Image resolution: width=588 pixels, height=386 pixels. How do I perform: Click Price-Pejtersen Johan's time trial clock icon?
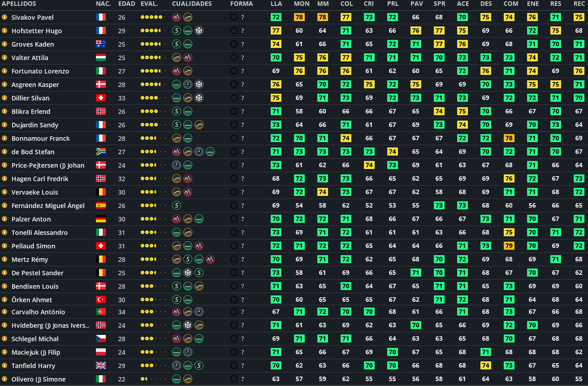pos(177,165)
